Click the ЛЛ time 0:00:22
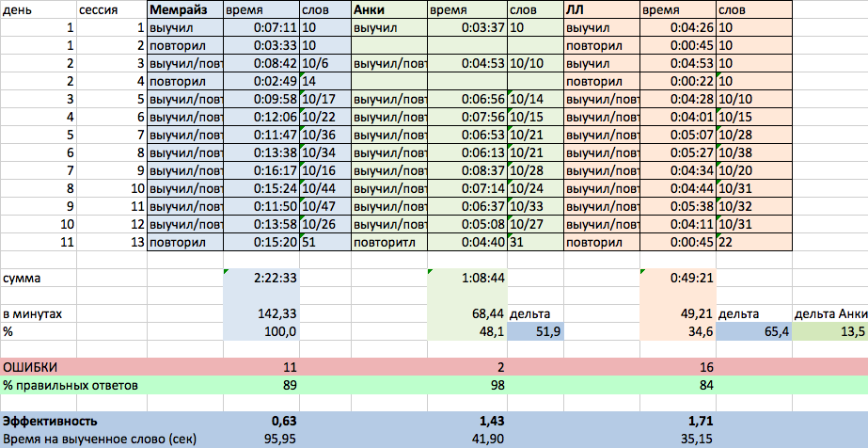Viewport: 868px width, 448px height. point(678,81)
